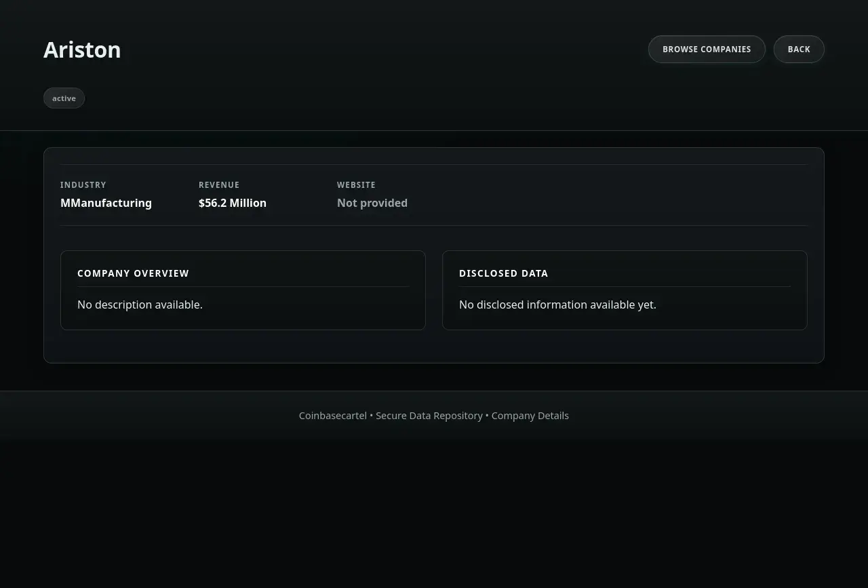Click the Company Overview section heading
Screen dimensions: 868x588
(133, 273)
